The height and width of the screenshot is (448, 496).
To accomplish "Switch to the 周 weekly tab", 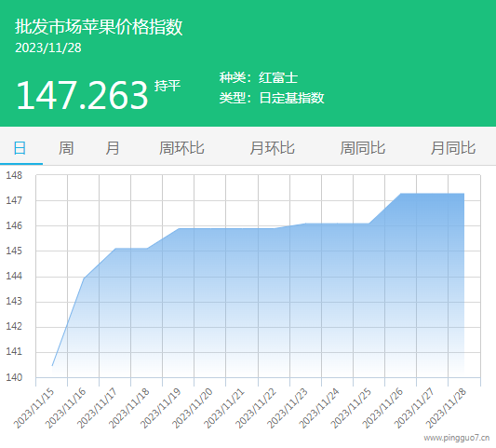I will 66,148.
